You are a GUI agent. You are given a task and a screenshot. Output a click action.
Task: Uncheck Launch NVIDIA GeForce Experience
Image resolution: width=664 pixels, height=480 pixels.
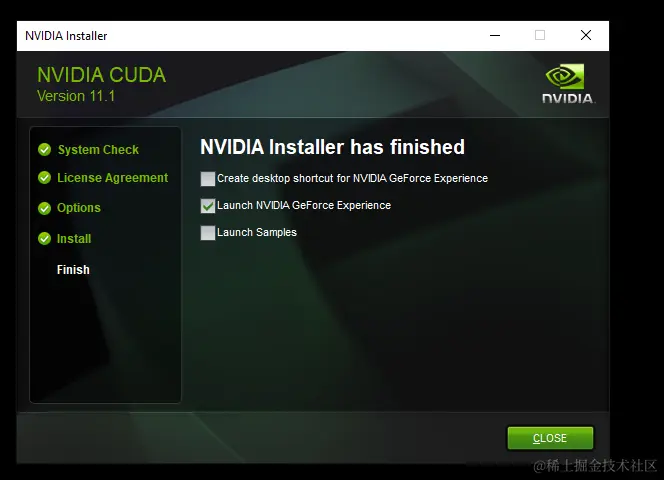(208, 206)
